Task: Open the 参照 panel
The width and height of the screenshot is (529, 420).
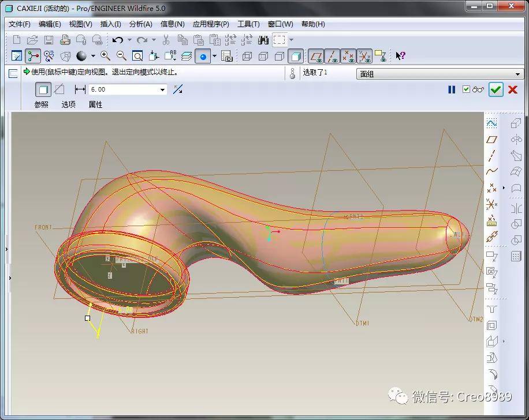Action: point(42,104)
